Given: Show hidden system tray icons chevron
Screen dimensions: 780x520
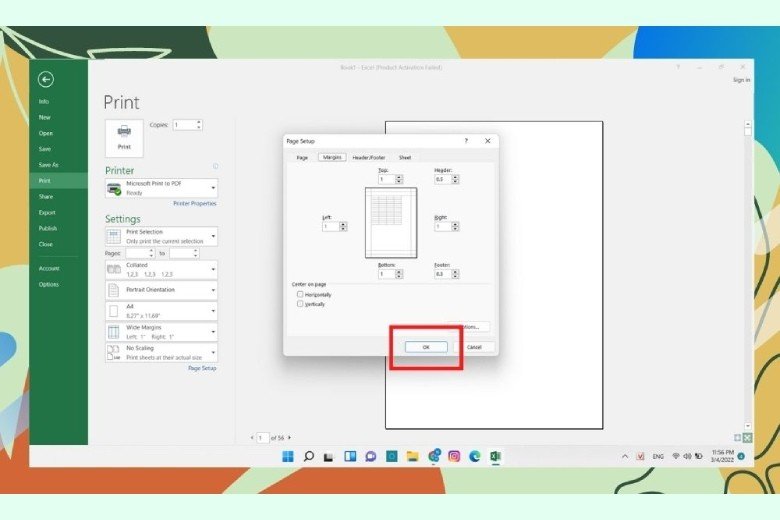Looking at the screenshot, I should coord(625,456).
